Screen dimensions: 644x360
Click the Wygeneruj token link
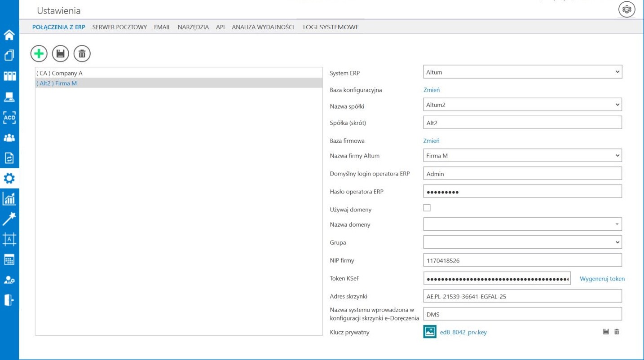[602, 279]
